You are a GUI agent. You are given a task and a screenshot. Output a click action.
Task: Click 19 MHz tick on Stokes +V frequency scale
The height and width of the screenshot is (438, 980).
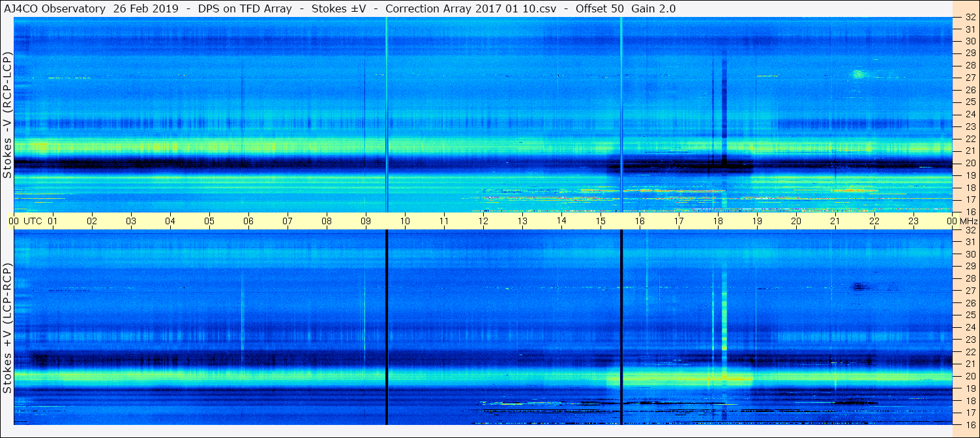(970, 388)
